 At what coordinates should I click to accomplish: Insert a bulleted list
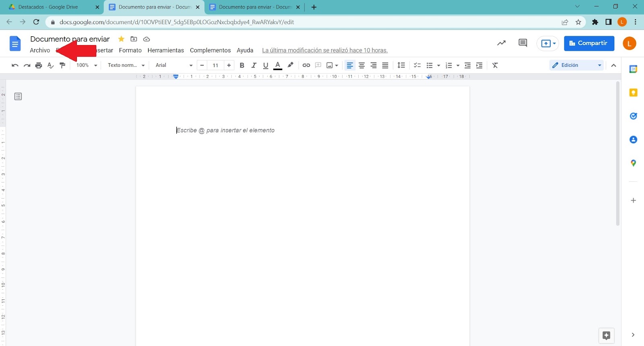coord(429,65)
